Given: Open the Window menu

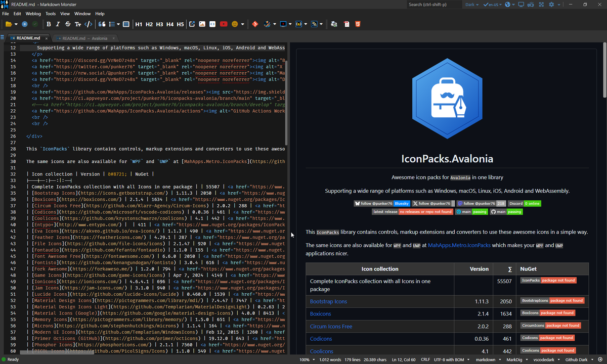Looking at the screenshot, I should 82,14.
